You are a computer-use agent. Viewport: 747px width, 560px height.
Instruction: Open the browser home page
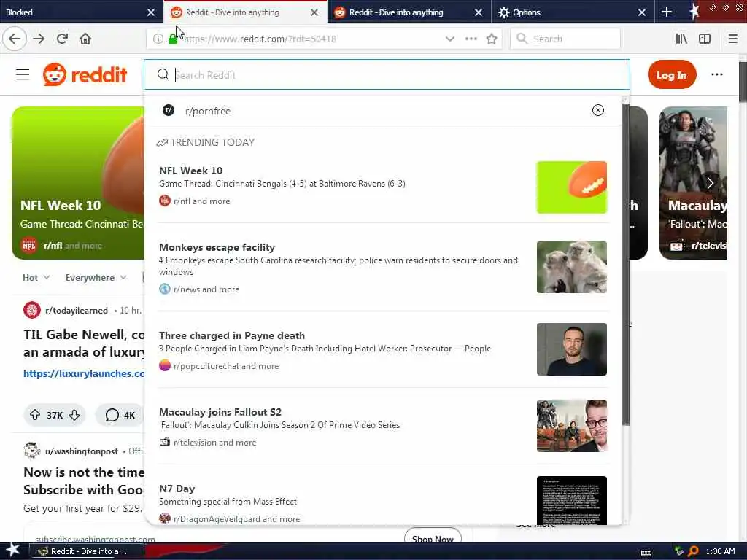(85, 39)
